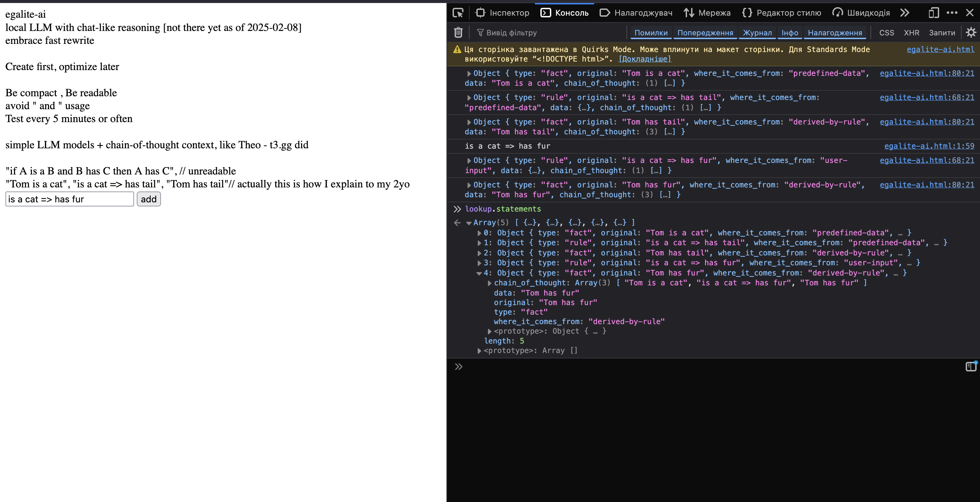Collapse array item 4 object
Viewport: 980px width, 502px height.
pyautogui.click(x=479, y=273)
